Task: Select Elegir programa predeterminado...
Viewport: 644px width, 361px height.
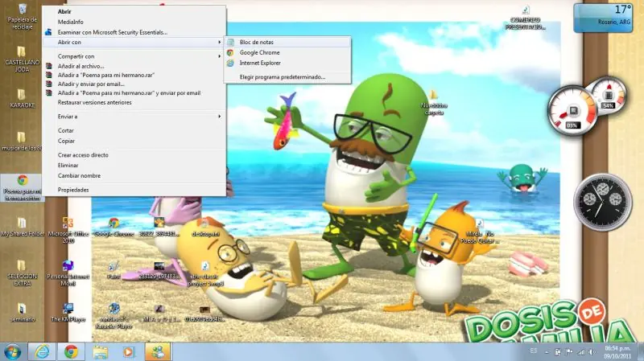Action: click(x=287, y=76)
